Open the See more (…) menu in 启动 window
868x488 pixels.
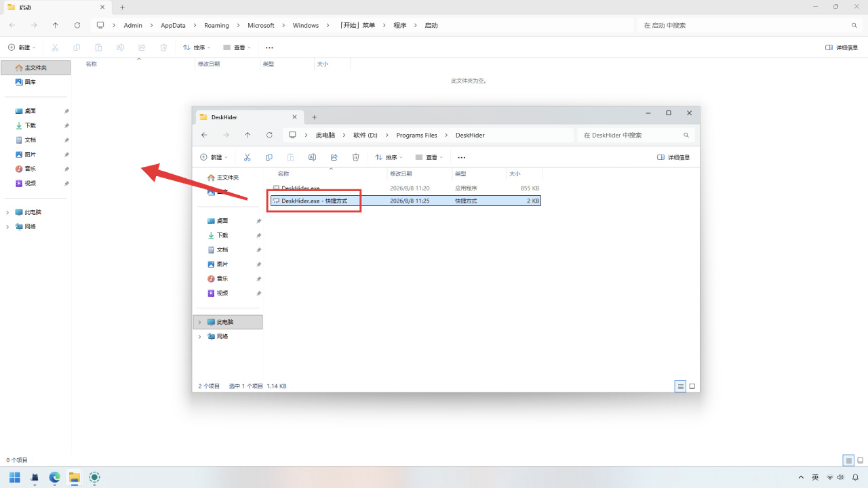pyautogui.click(x=269, y=47)
